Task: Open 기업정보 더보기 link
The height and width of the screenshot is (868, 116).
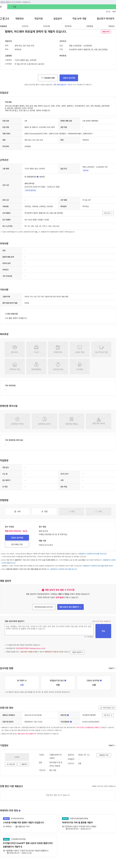Action: click(x=112, y=745)
